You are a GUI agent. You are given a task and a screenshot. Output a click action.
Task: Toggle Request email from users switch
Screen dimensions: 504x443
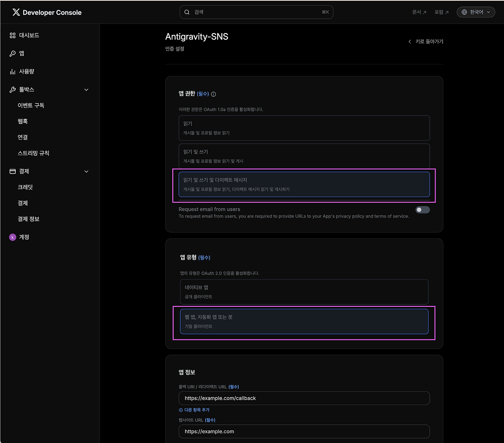(x=422, y=210)
